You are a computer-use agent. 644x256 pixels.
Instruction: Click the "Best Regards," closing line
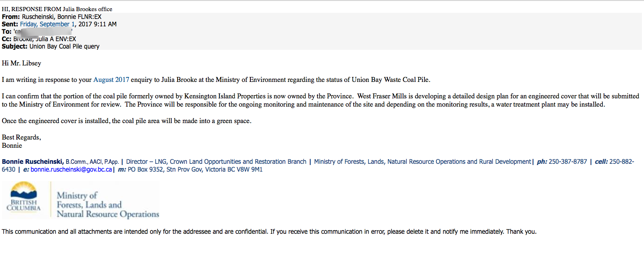point(21,137)
